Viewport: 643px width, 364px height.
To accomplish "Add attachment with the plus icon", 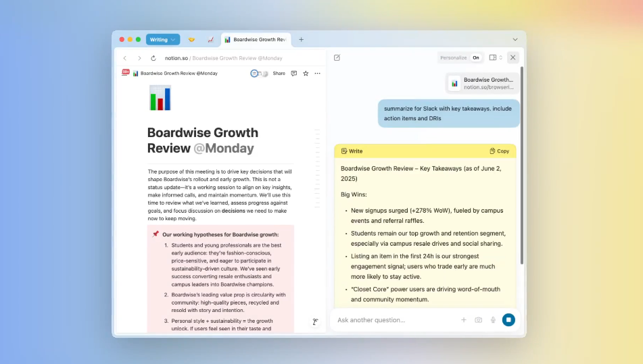I will click(464, 320).
